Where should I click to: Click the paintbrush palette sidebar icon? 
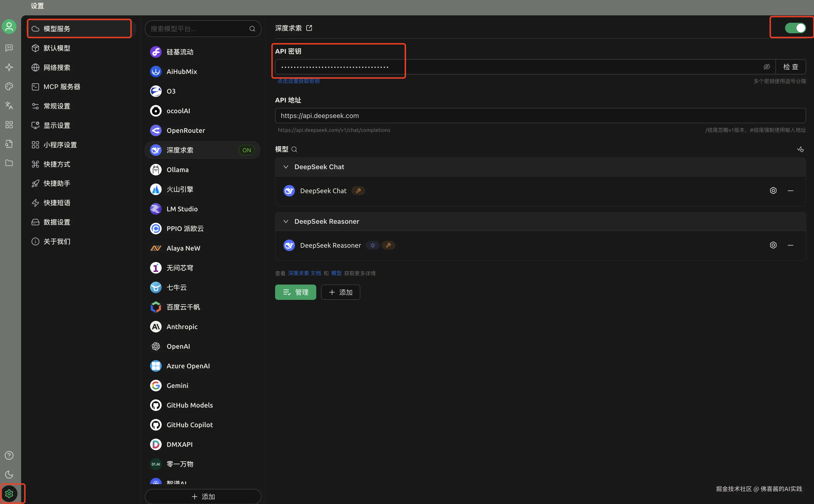coord(9,86)
